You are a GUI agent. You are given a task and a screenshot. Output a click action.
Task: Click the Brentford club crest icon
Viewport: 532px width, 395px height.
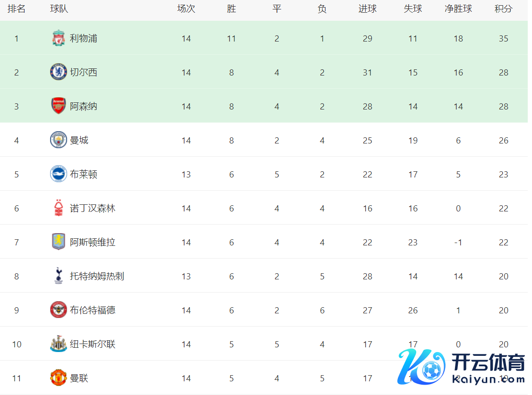click(x=58, y=310)
